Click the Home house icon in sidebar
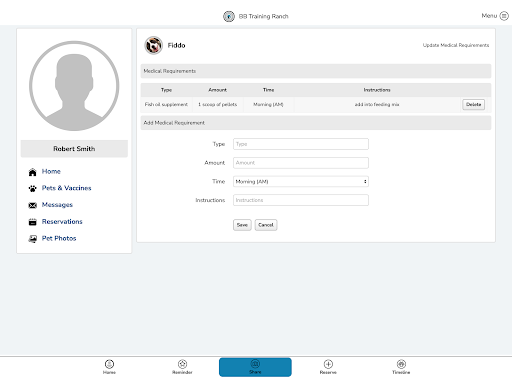 [32, 172]
